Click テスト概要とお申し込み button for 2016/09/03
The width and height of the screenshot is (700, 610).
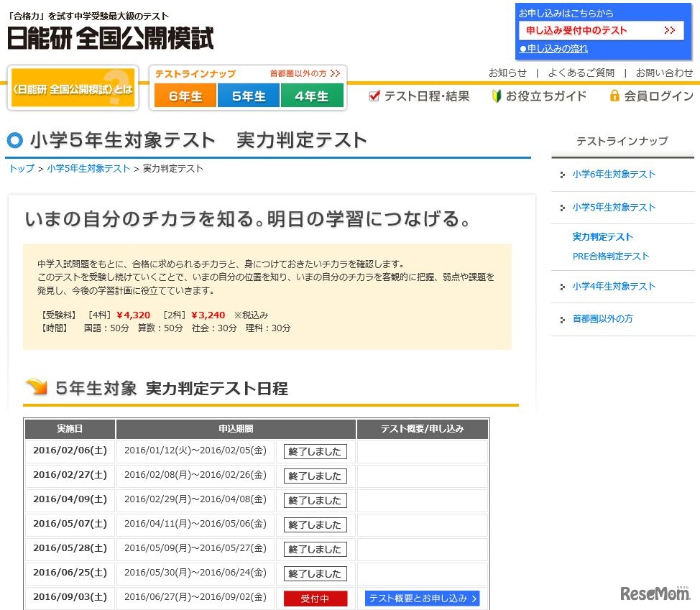coord(422,599)
